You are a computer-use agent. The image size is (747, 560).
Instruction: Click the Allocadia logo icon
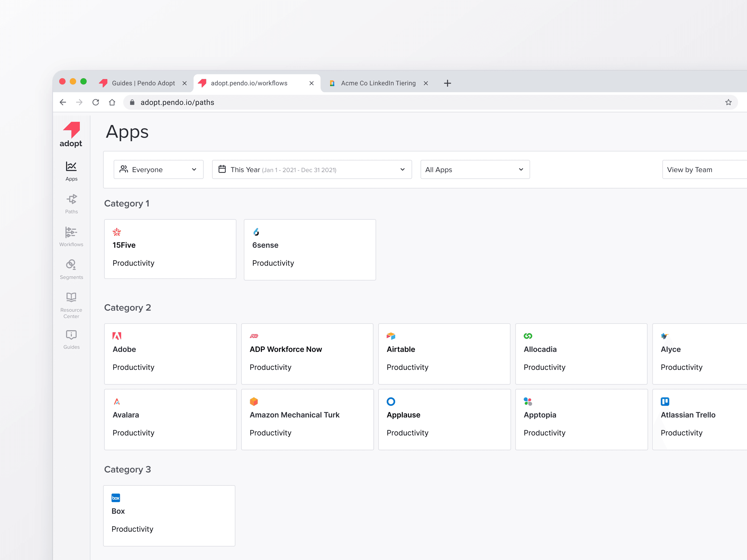point(528,336)
